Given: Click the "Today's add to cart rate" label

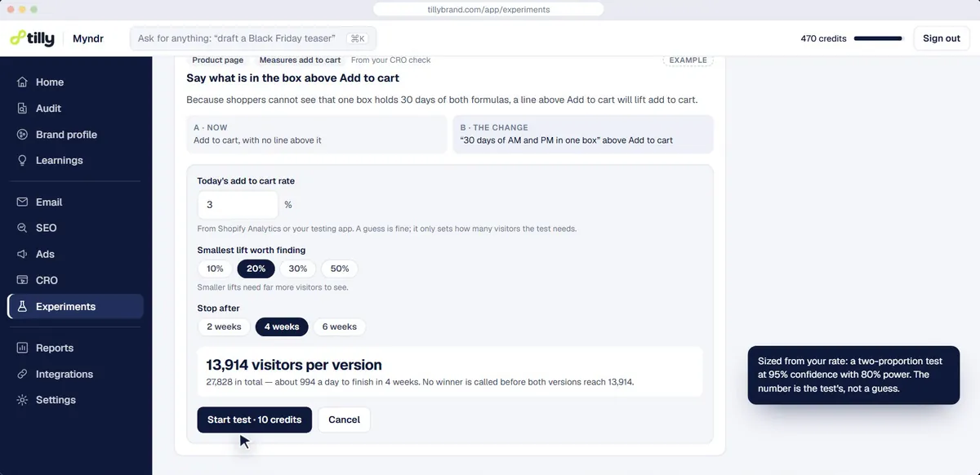Looking at the screenshot, I should 247,181.
